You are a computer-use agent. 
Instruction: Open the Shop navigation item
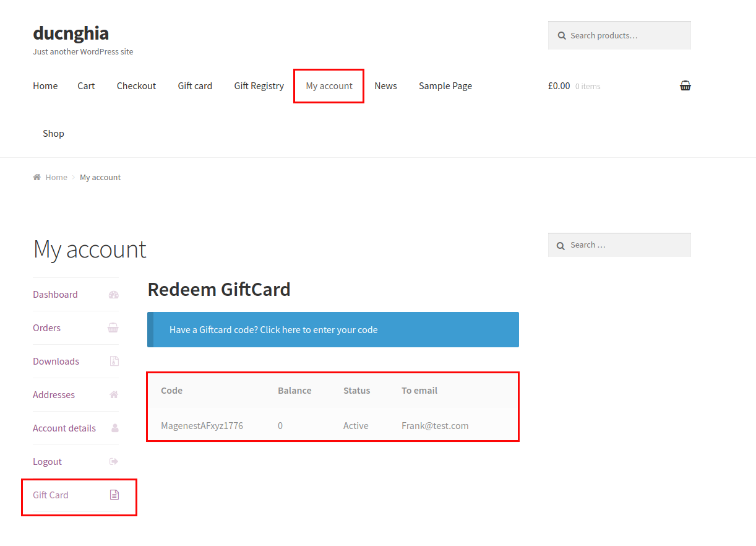53,133
